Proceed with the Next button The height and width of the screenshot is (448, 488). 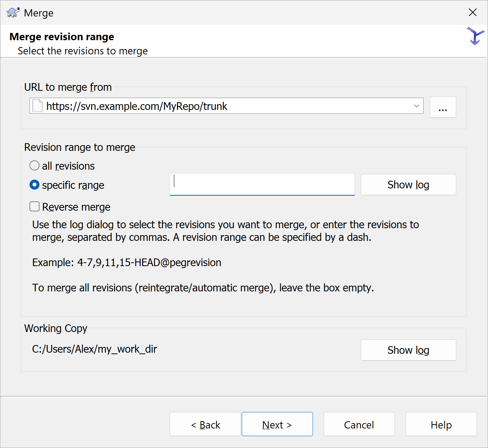tap(277, 424)
